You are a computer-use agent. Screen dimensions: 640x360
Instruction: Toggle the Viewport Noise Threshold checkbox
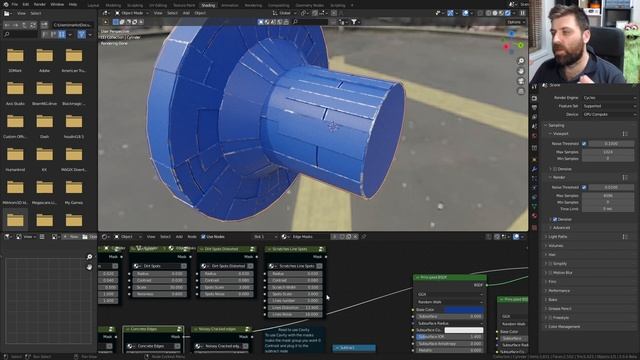[584, 144]
